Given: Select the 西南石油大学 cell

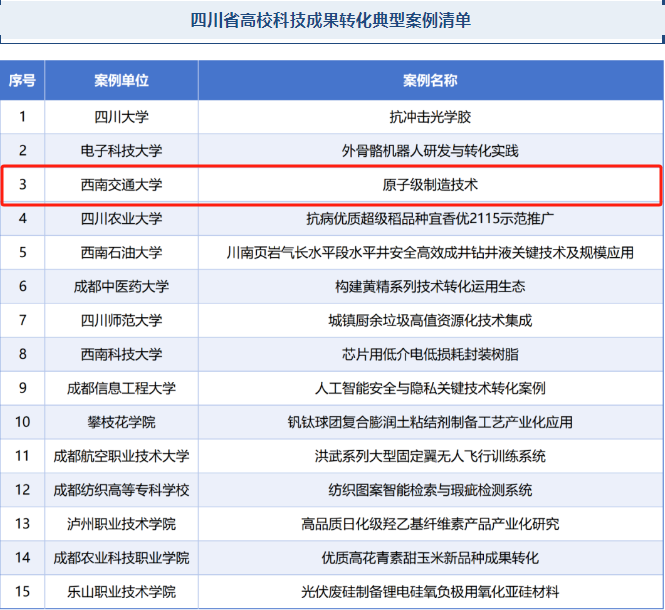Looking at the screenshot, I should click(121, 252).
